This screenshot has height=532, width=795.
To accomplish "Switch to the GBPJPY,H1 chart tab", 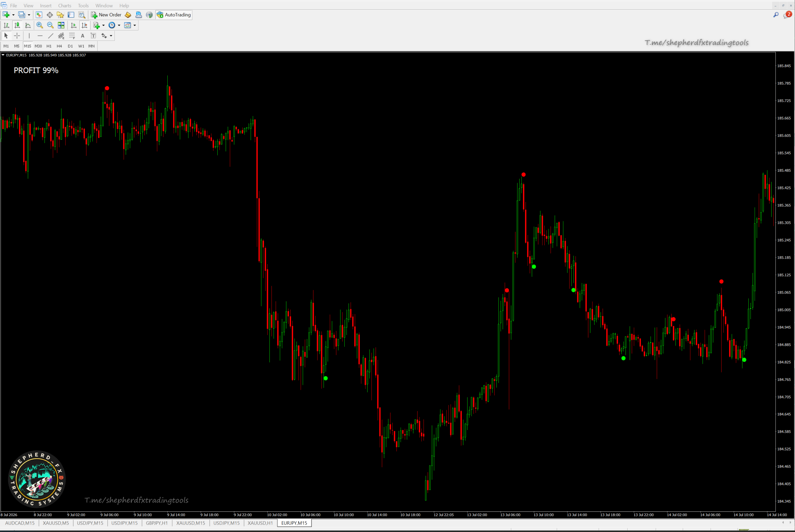I will (x=157, y=523).
